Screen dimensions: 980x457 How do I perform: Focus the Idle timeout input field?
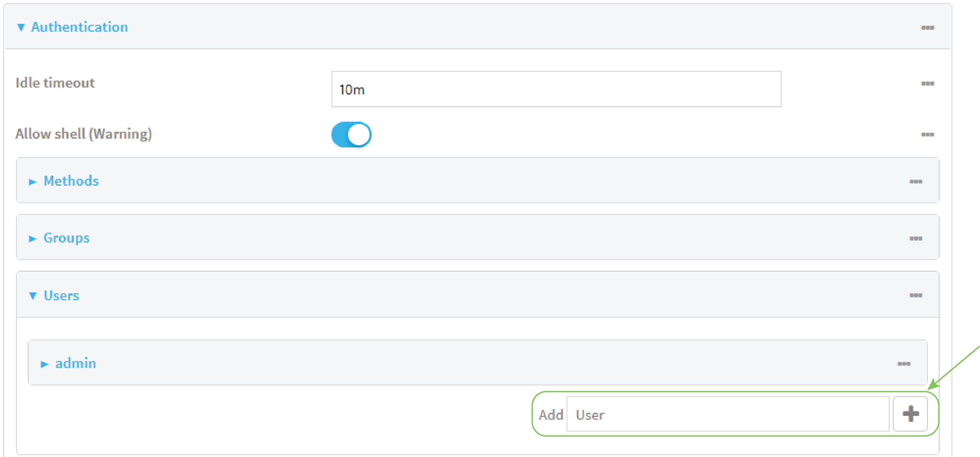pos(556,89)
